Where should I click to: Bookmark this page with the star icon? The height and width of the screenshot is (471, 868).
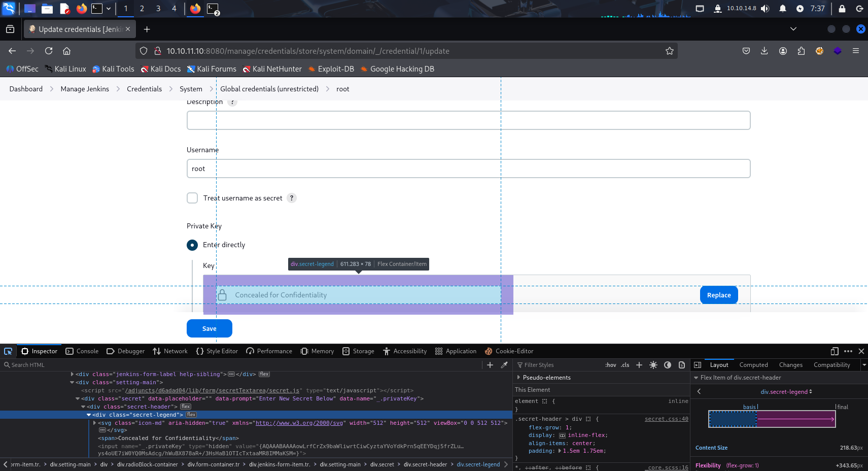coord(670,51)
